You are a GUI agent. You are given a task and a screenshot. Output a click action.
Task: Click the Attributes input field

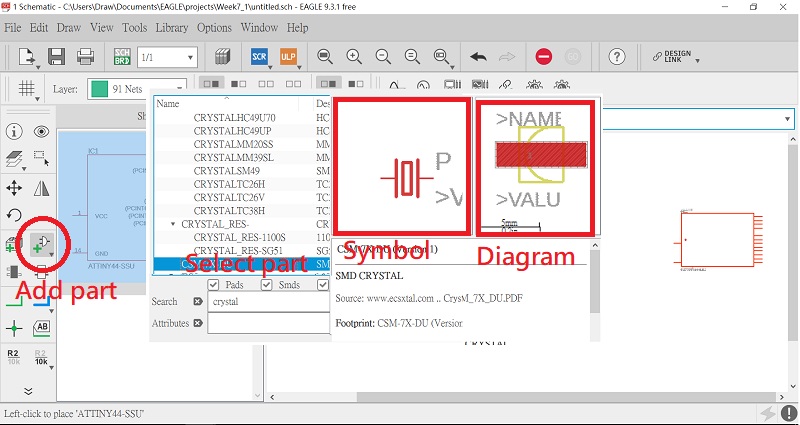[x=269, y=323]
